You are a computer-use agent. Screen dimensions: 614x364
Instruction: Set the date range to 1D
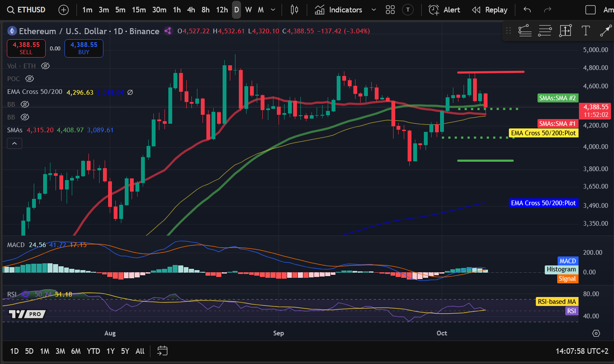tap(14, 351)
